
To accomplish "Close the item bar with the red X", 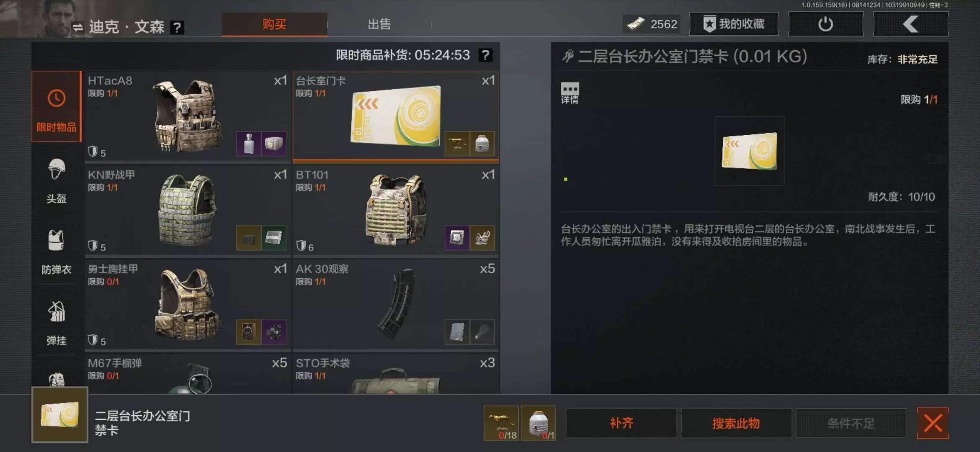I will [933, 423].
